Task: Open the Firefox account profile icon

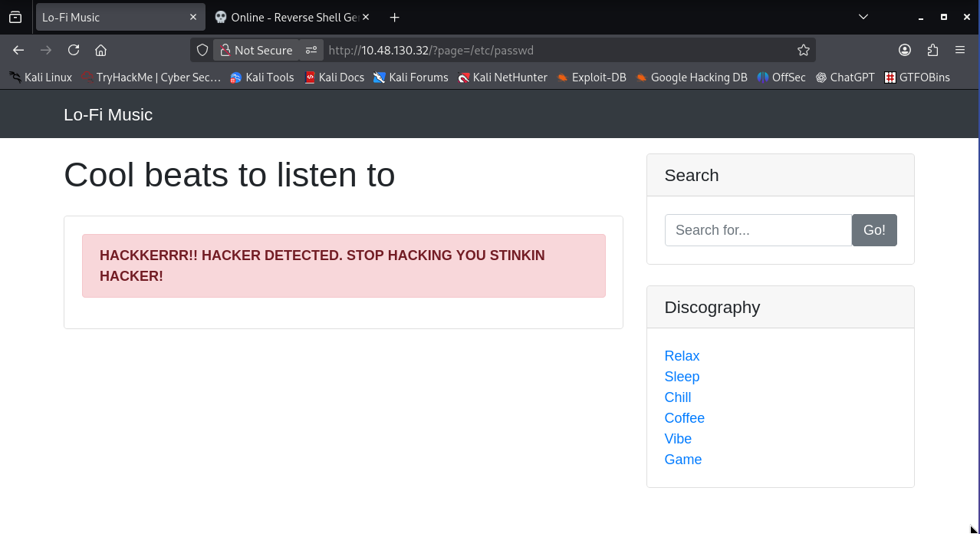Action: click(905, 50)
